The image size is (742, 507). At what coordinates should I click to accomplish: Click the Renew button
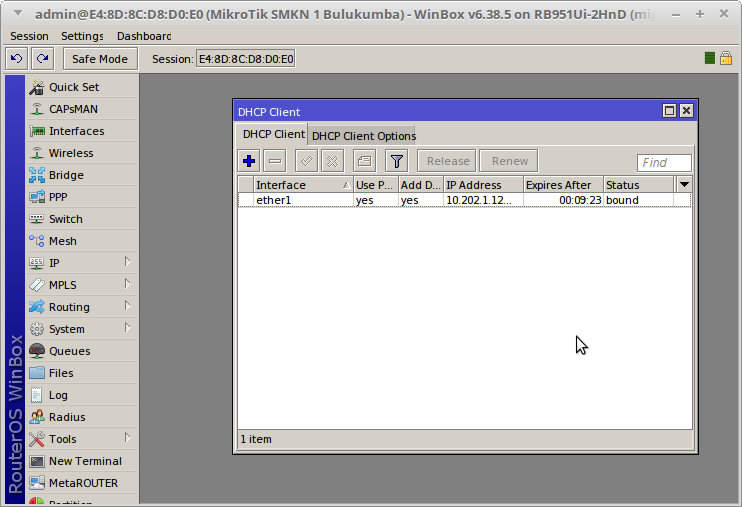click(x=510, y=161)
